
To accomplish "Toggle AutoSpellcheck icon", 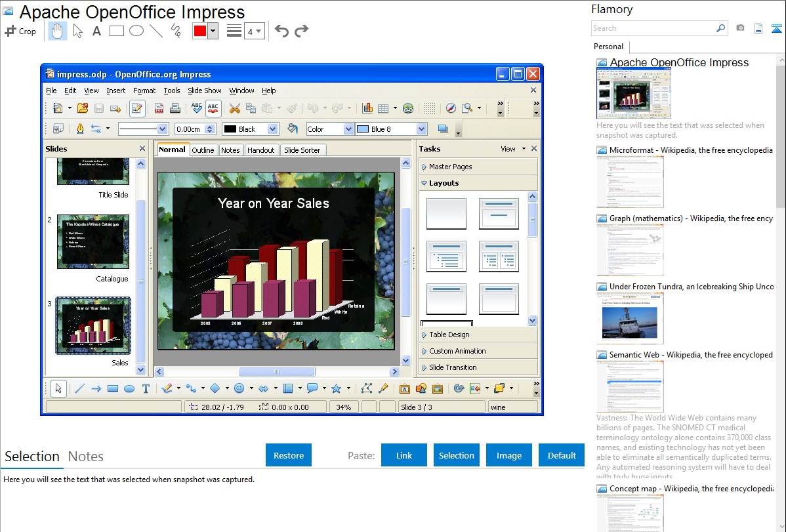I will point(213,108).
